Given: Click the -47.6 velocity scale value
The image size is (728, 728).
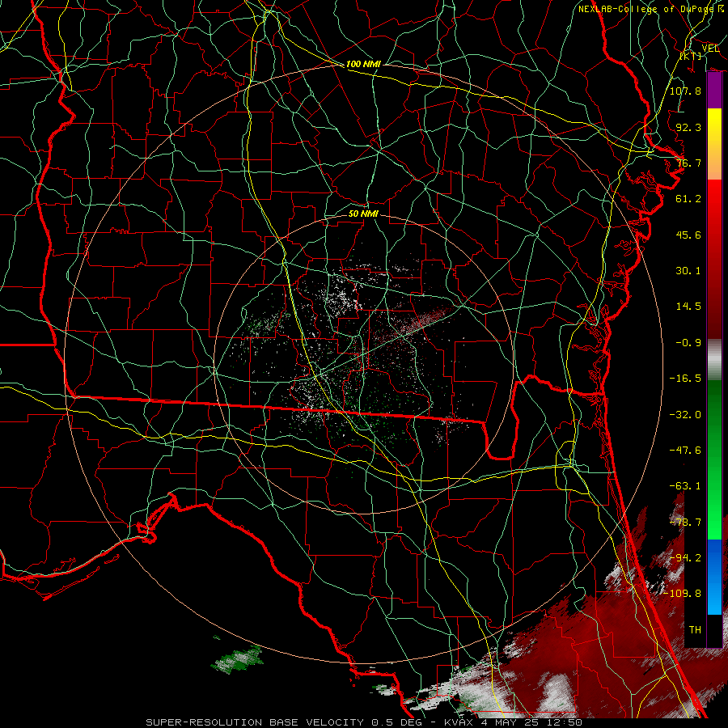Looking at the screenshot, I should pos(685,451).
